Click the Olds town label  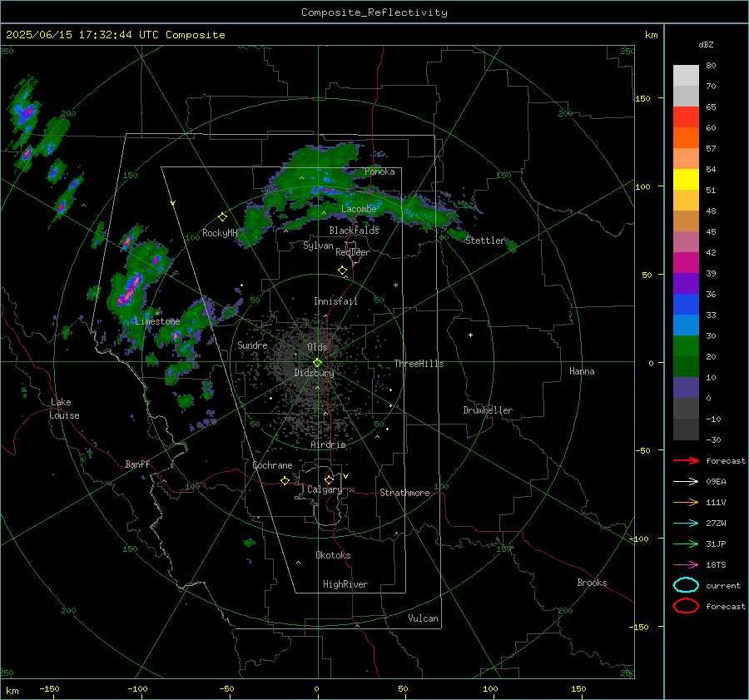pos(317,347)
